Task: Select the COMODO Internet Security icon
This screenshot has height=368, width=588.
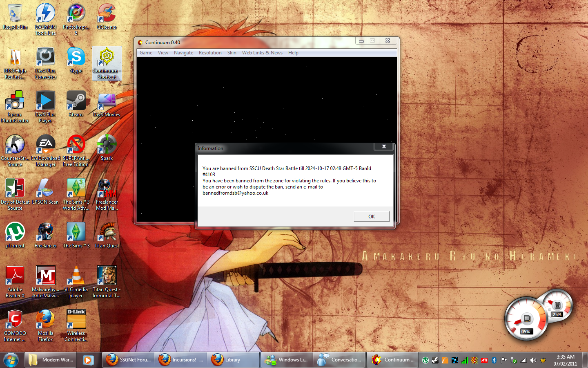Action: click(x=15, y=325)
